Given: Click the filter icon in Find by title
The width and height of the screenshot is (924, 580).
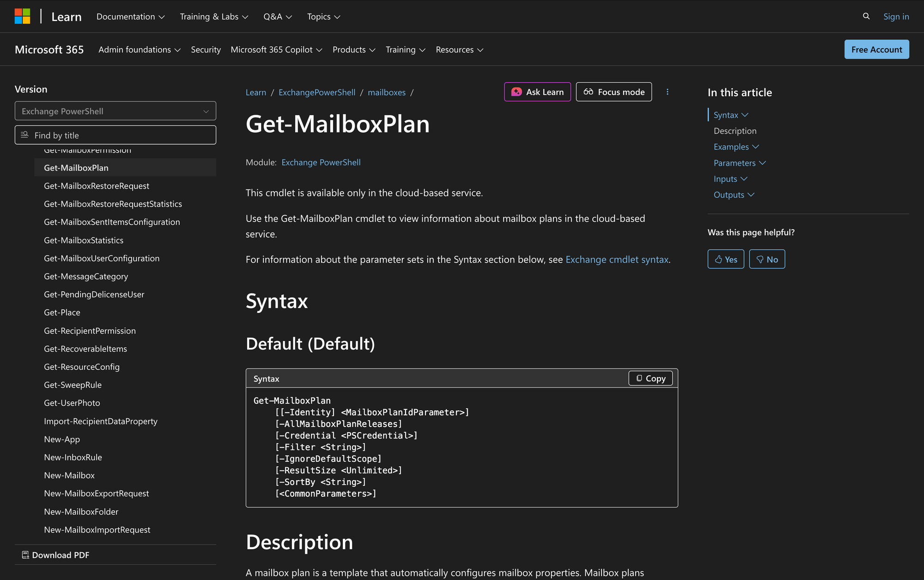Looking at the screenshot, I should [x=25, y=134].
